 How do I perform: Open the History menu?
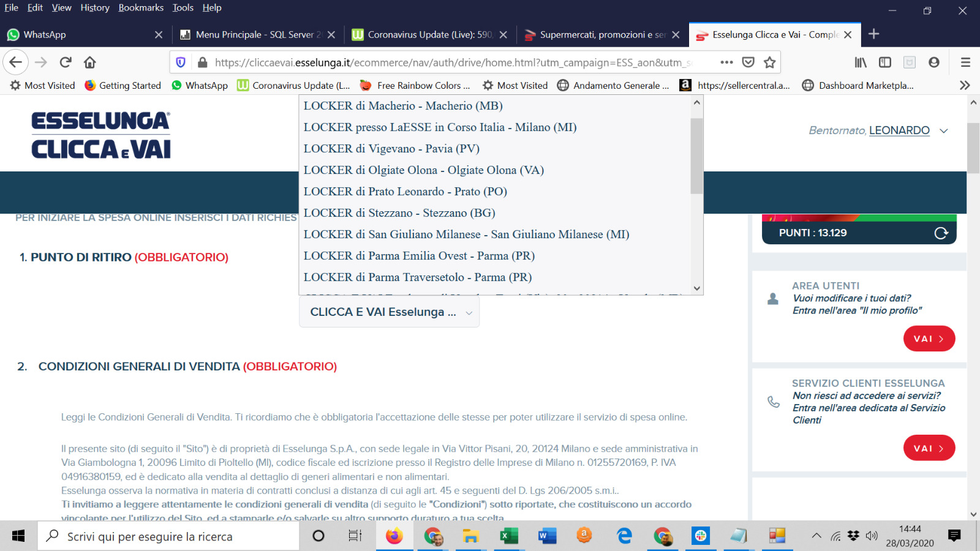[94, 7]
